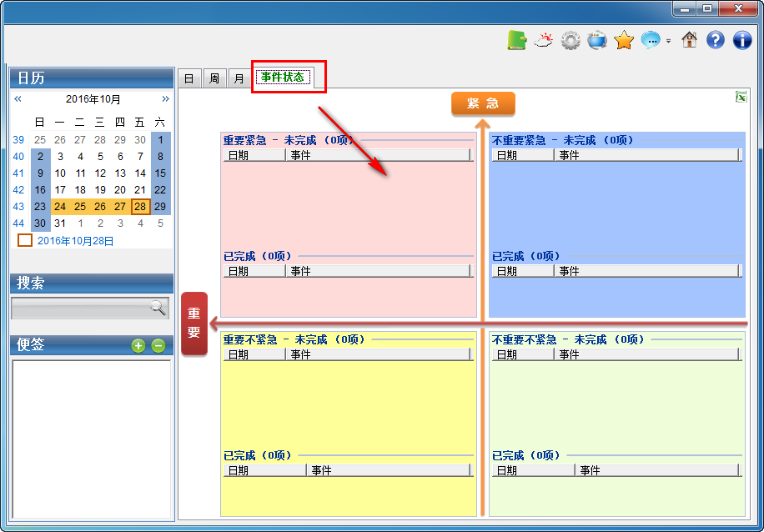Select October 15 in the calendar
The image size is (764, 532).
(x=160, y=173)
